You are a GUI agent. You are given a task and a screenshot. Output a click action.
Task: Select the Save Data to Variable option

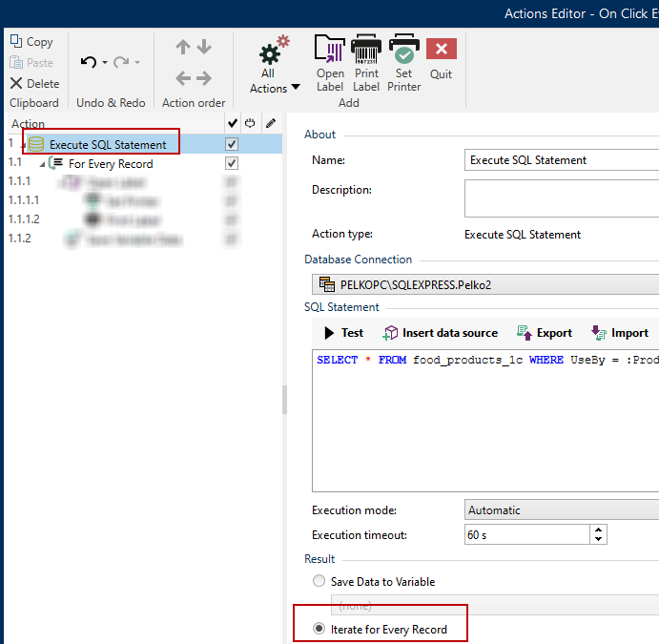point(319,581)
